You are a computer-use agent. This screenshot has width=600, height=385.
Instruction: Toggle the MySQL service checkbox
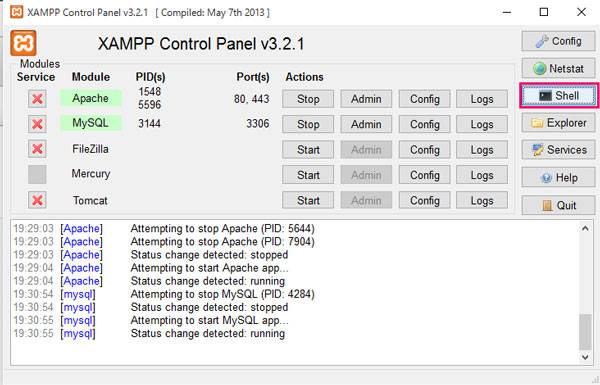[x=37, y=124]
